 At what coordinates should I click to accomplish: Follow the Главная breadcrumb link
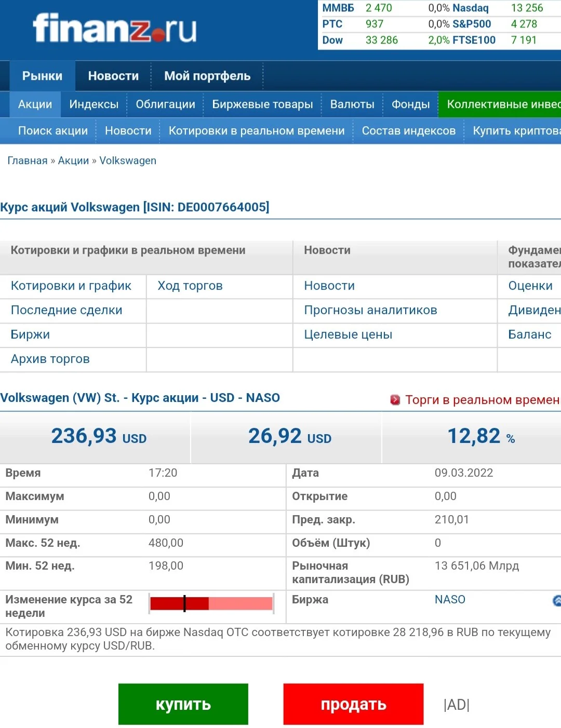[28, 160]
